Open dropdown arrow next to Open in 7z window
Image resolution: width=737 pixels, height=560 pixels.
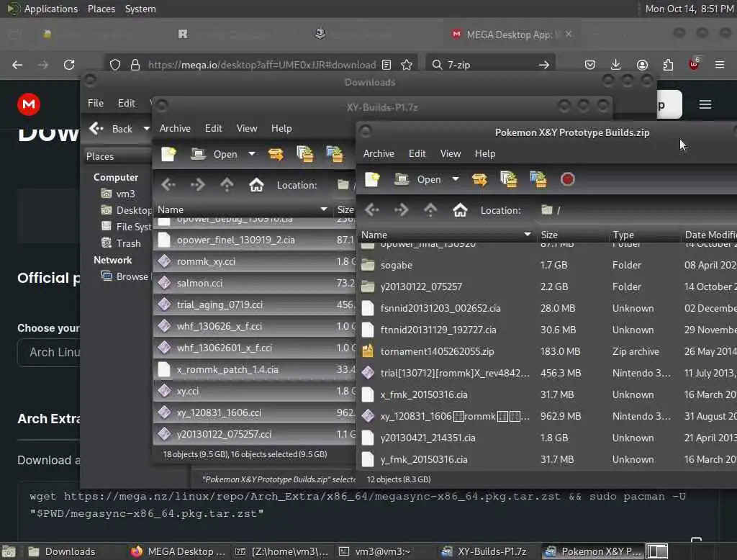(x=251, y=154)
